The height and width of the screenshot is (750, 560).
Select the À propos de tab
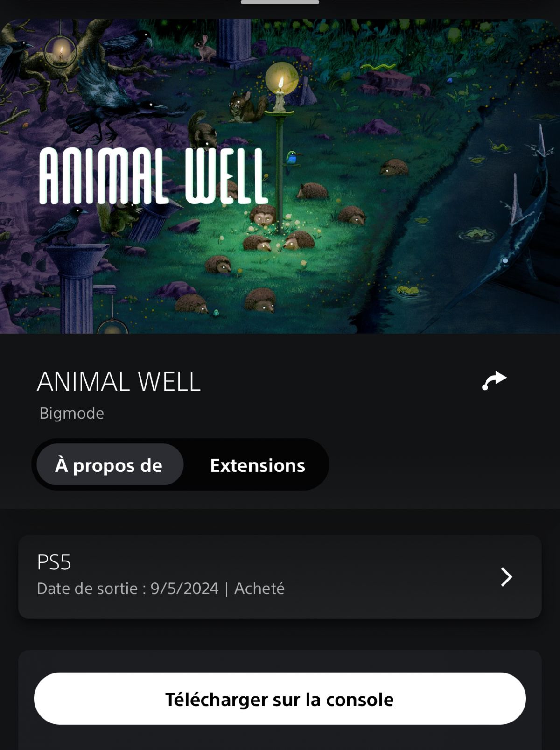110,465
